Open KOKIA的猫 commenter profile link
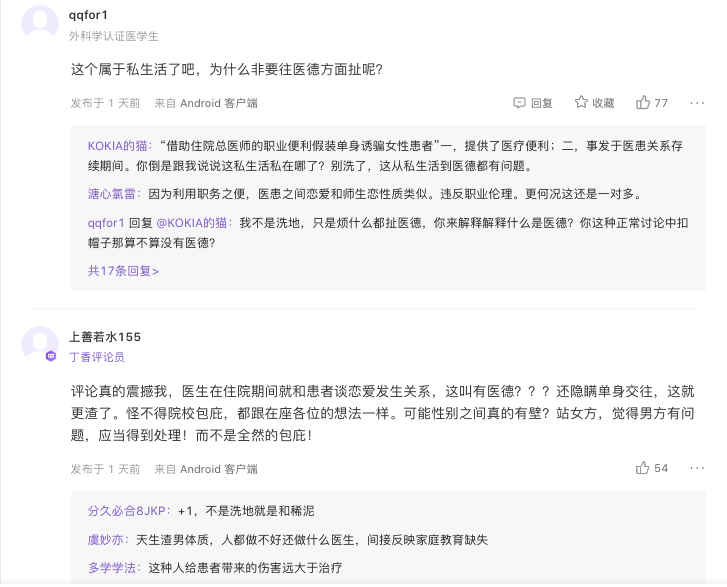Screen dimensions: 727x587 click(120, 146)
